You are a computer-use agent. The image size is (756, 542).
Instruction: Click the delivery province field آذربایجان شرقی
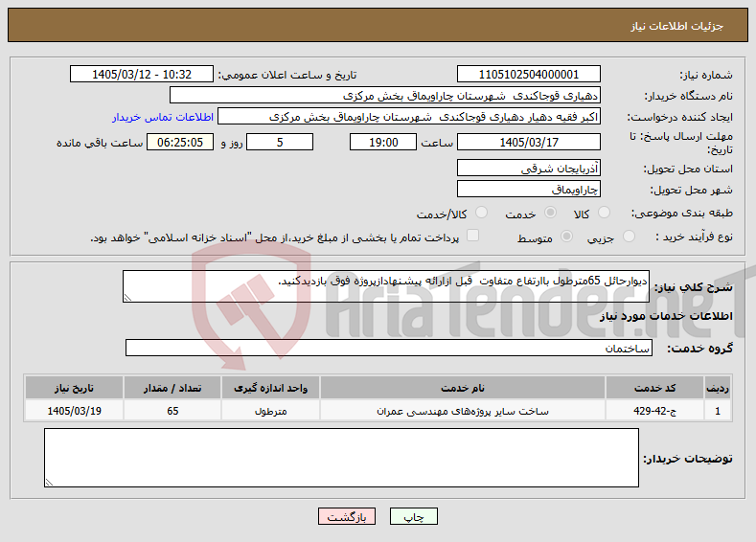pos(528,169)
